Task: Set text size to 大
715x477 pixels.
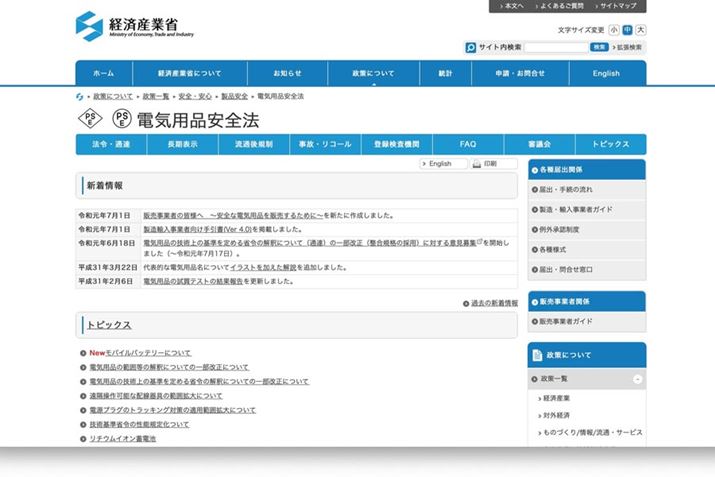Action: point(640,30)
